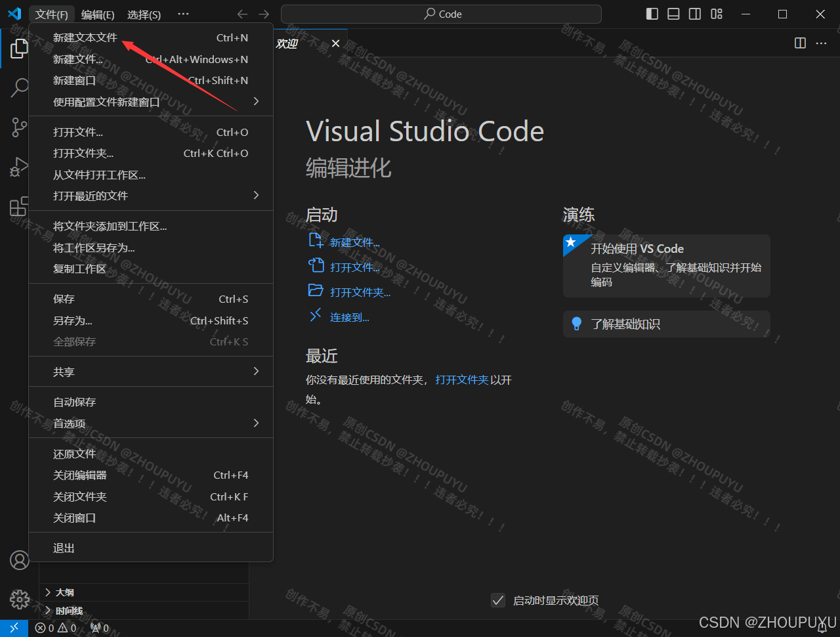The width and height of the screenshot is (840, 637).
Task: Open the 编辑(E) menu
Action: 98,14
